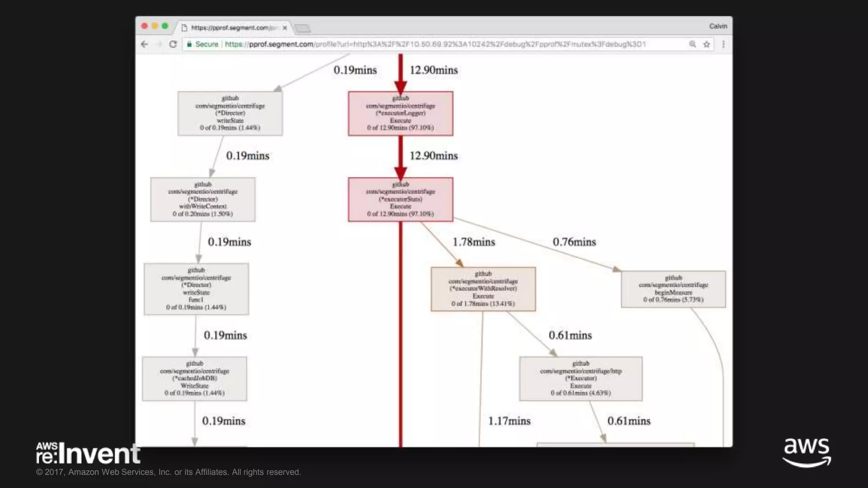Click the Director writeState node

(230, 114)
